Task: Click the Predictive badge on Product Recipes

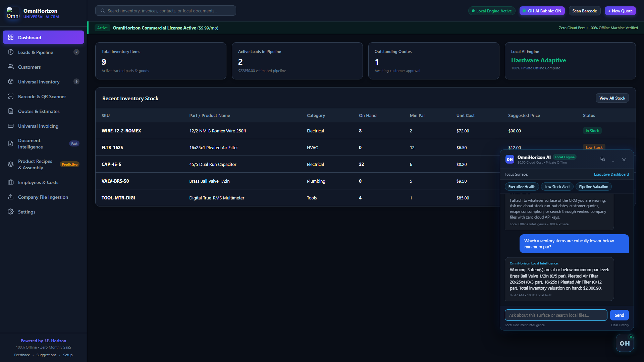Action: (69, 164)
